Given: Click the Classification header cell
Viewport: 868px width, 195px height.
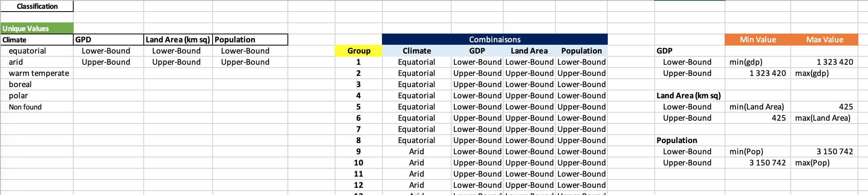Looking at the screenshot, I should click(x=37, y=6).
